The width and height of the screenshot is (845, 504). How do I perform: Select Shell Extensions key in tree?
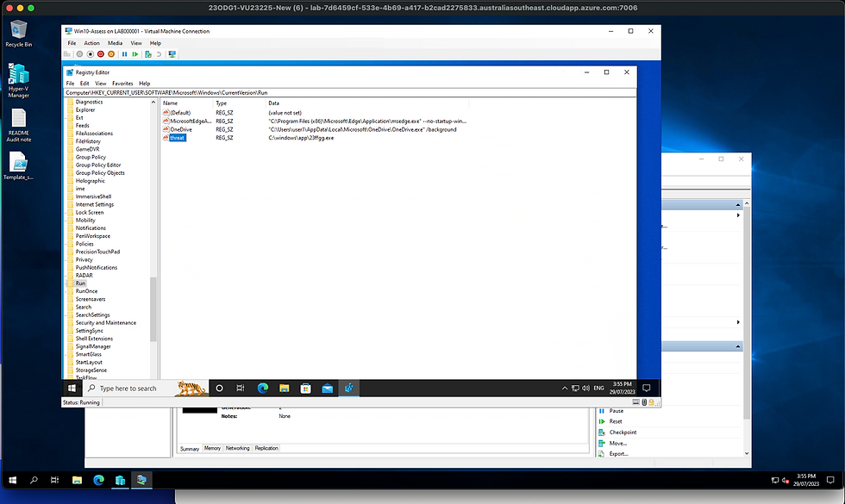(94, 339)
